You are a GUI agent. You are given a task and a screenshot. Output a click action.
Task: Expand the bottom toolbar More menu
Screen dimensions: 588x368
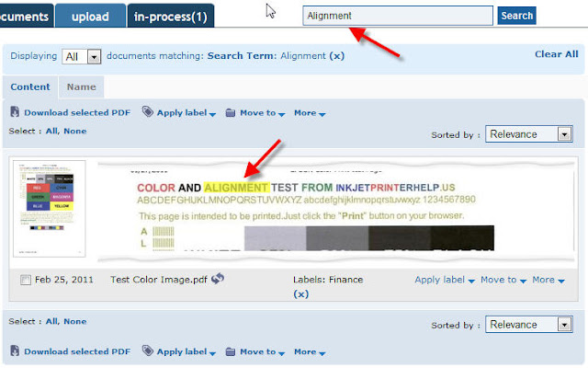pos(310,351)
